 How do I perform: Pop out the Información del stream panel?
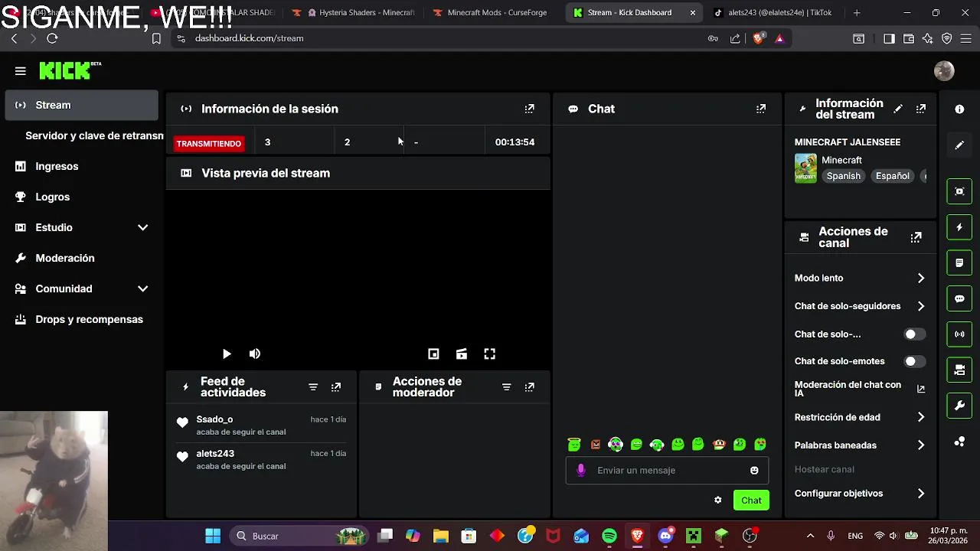[x=921, y=109]
